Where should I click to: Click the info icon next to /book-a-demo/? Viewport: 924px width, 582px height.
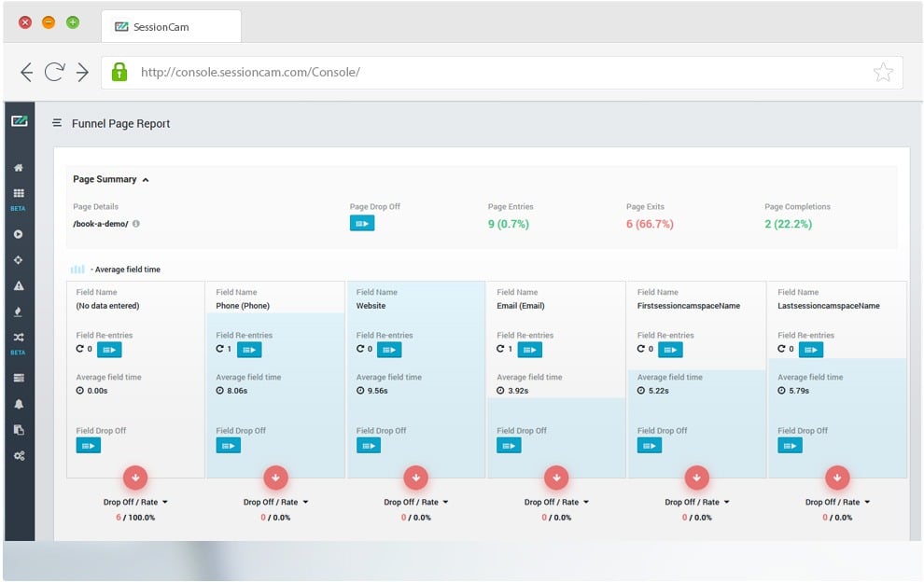pos(136,224)
